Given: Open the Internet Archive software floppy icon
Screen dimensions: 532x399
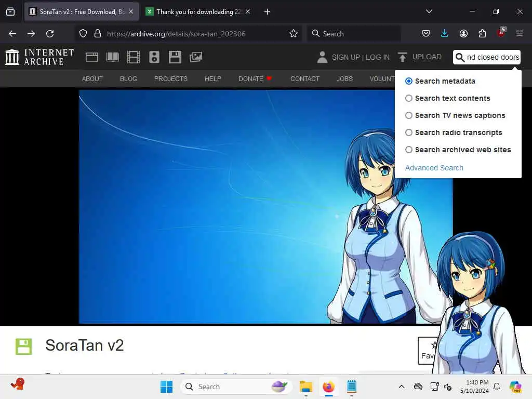Looking at the screenshot, I should 175,57.
